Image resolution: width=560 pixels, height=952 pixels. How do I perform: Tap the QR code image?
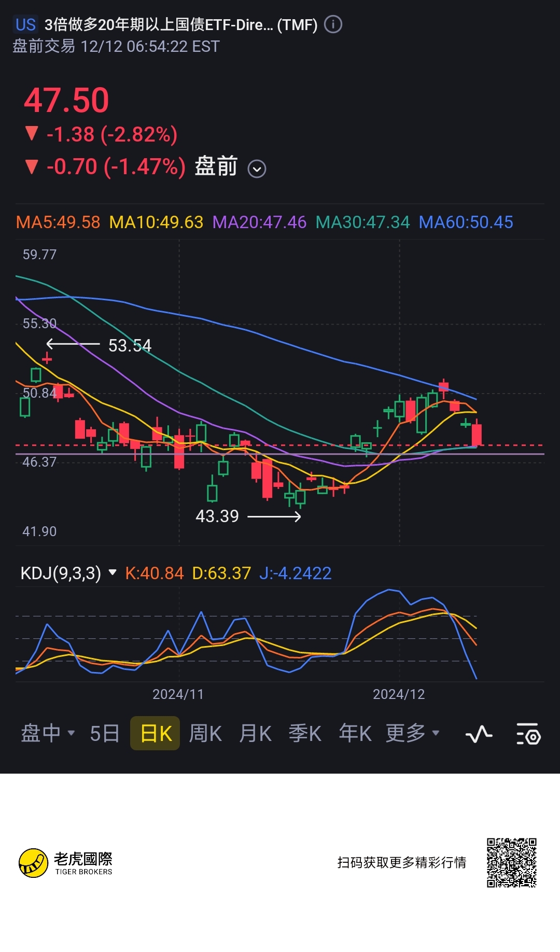pyautogui.click(x=511, y=863)
